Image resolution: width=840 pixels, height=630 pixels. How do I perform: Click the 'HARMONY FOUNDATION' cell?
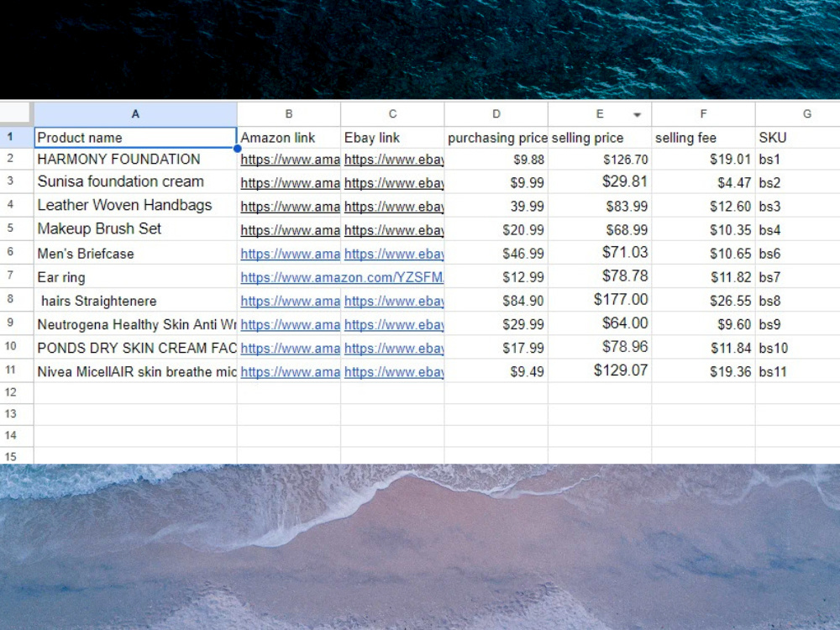(x=135, y=159)
